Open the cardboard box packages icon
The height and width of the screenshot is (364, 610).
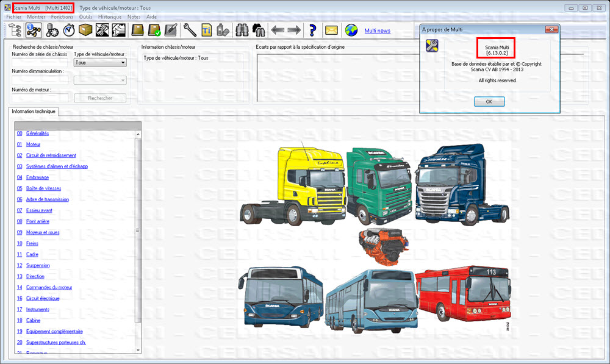pyautogui.click(x=85, y=30)
